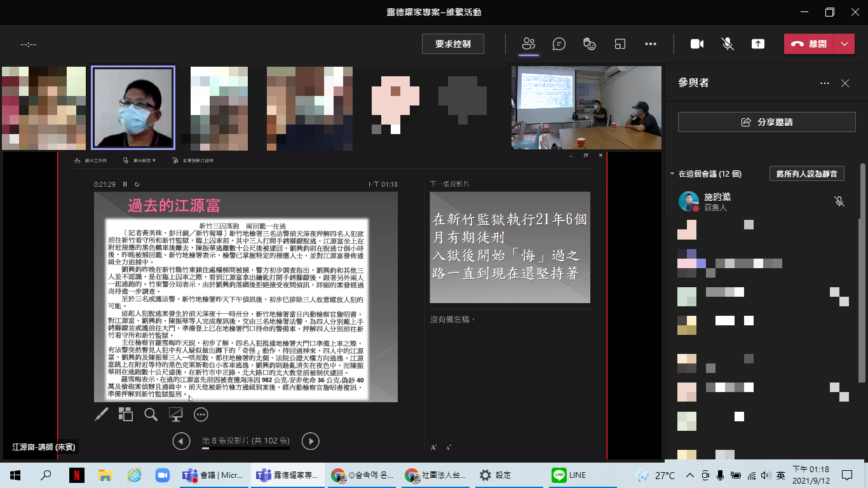Click the raise hand reactions icon
This screenshot has height=488, width=868.
pos(590,44)
